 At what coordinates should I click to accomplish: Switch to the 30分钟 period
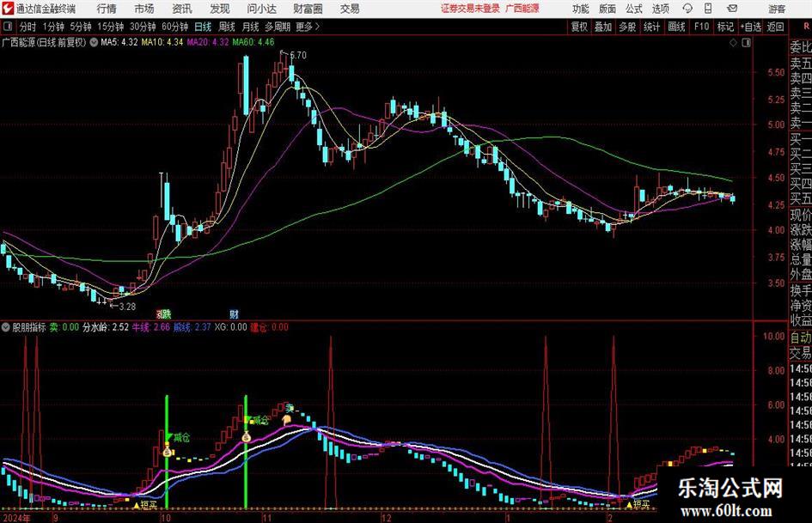[143, 27]
